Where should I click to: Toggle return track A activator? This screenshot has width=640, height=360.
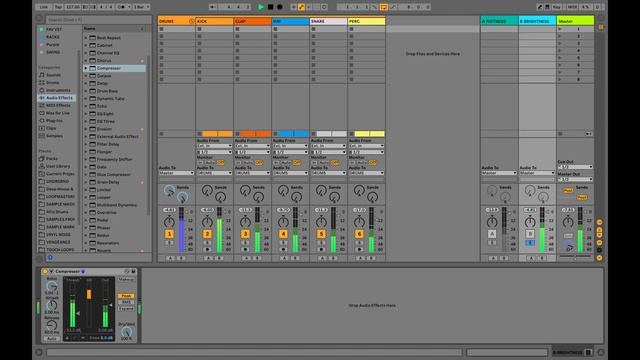pyautogui.click(x=492, y=234)
